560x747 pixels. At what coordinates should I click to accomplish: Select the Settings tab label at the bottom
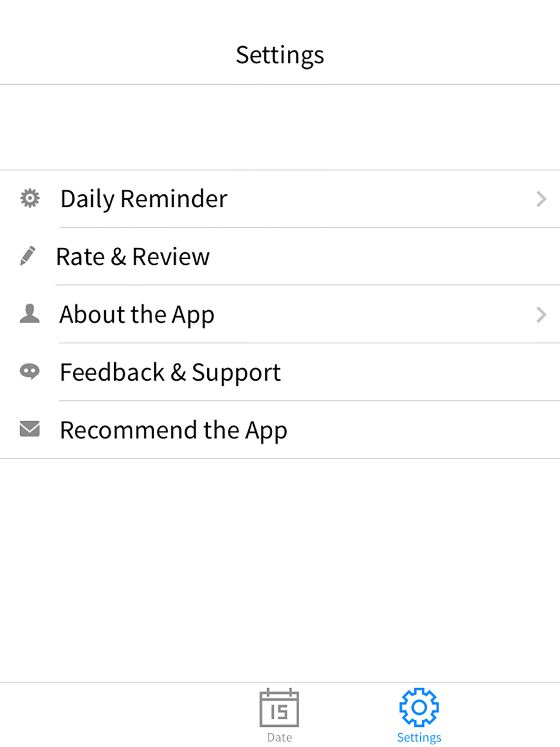tap(419, 737)
